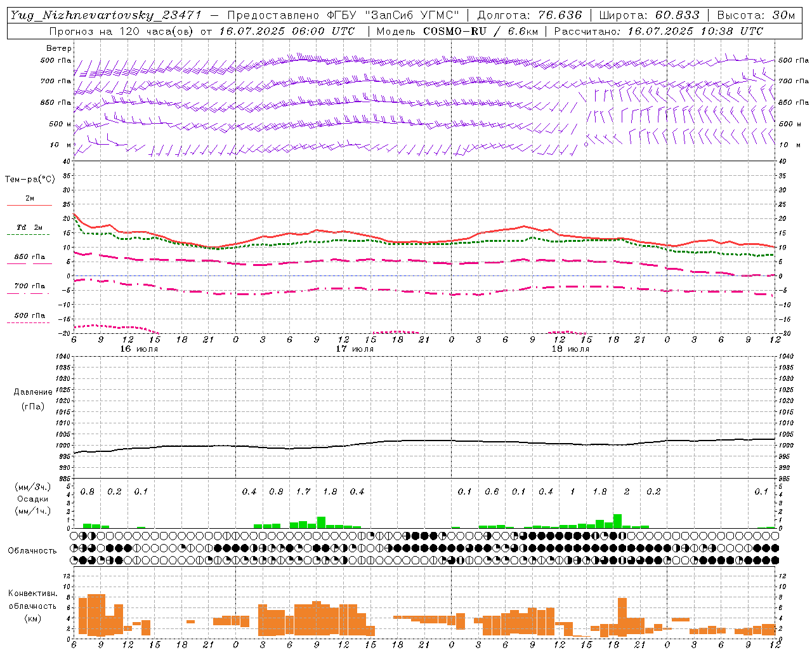Click the Модель COSMO-RU / 6.6км label
Viewport: 812px width, 650px height.
pyautogui.click(x=456, y=31)
